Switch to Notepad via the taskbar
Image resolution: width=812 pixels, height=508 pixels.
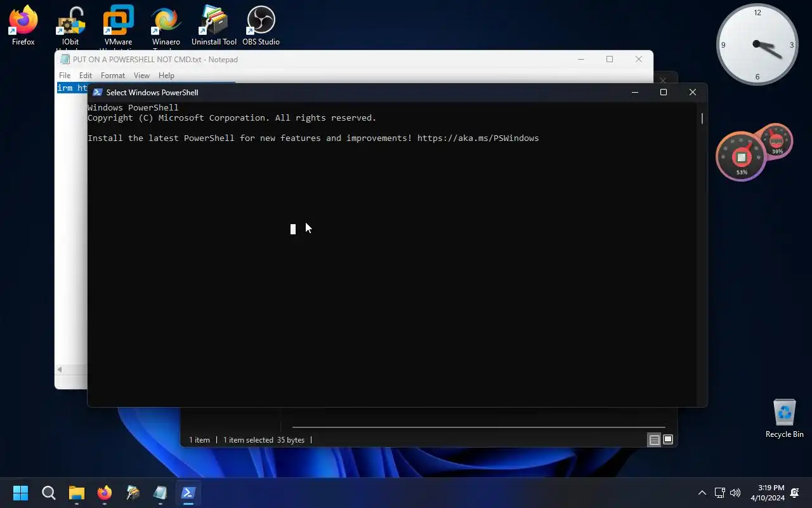coord(160,493)
